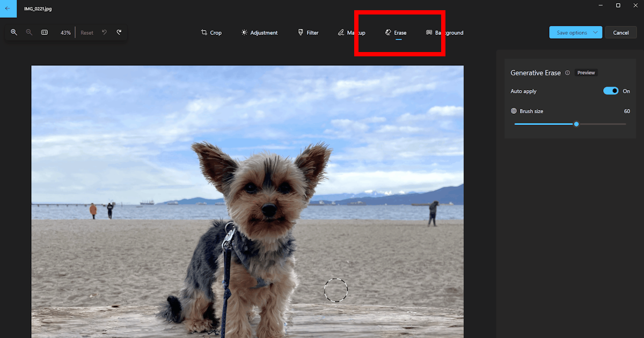Click the redo arrow icon

coord(119,32)
